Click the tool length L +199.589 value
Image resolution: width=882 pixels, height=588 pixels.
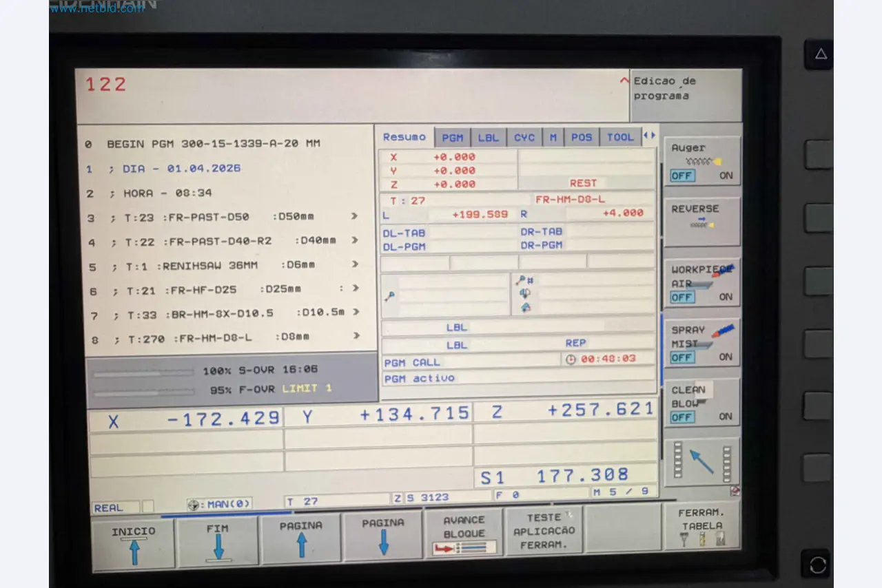pos(480,215)
